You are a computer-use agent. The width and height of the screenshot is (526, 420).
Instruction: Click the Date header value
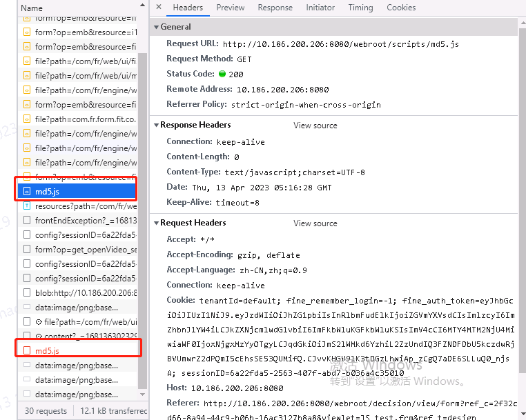[262, 188]
